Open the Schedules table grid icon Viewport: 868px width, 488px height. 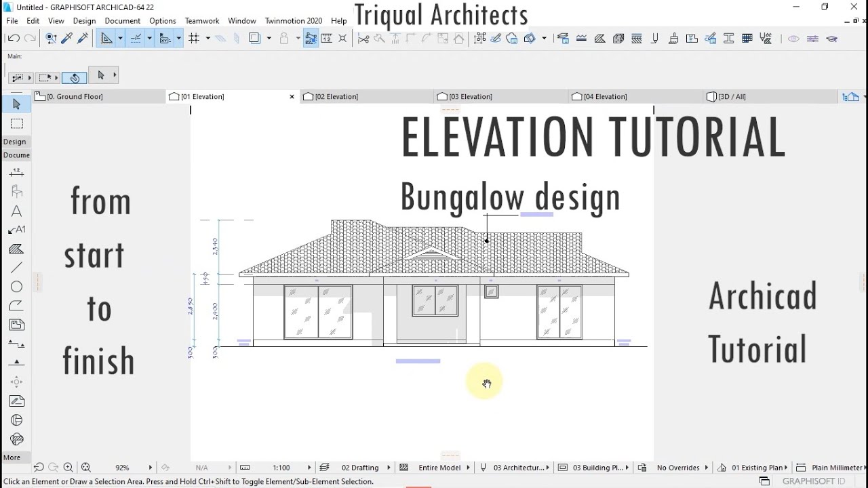pos(747,39)
